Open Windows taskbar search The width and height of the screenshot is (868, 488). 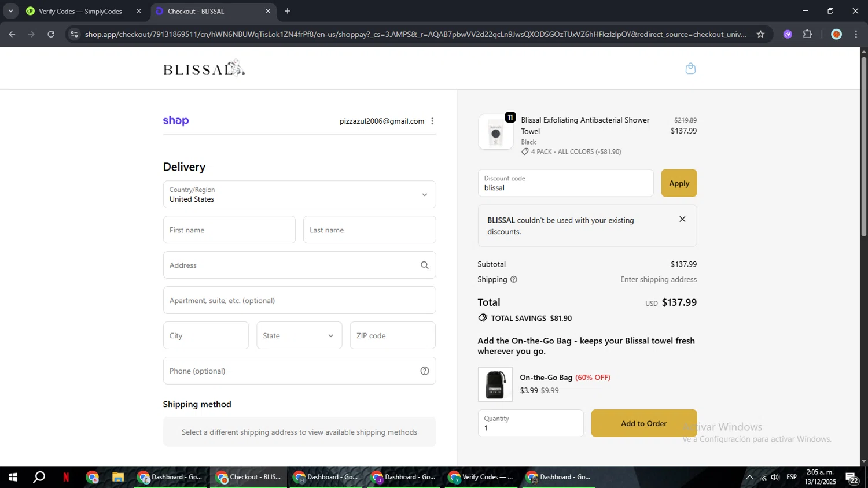click(39, 477)
